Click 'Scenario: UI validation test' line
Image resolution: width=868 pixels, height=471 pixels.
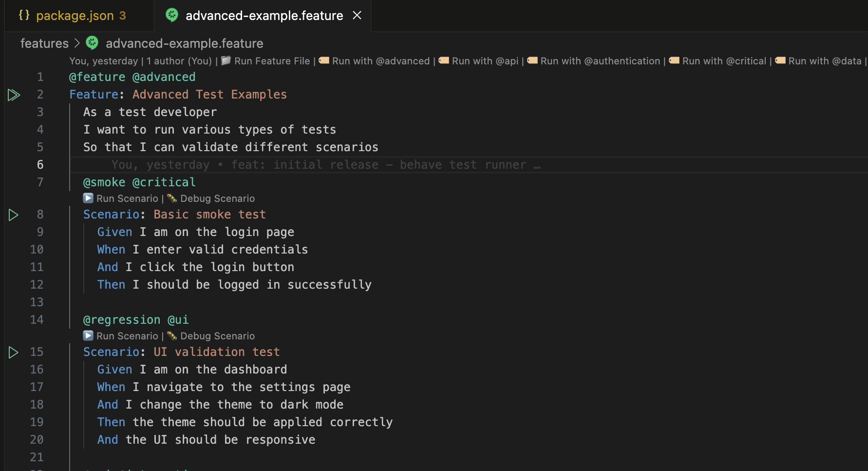pyautogui.click(x=182, y=352)
